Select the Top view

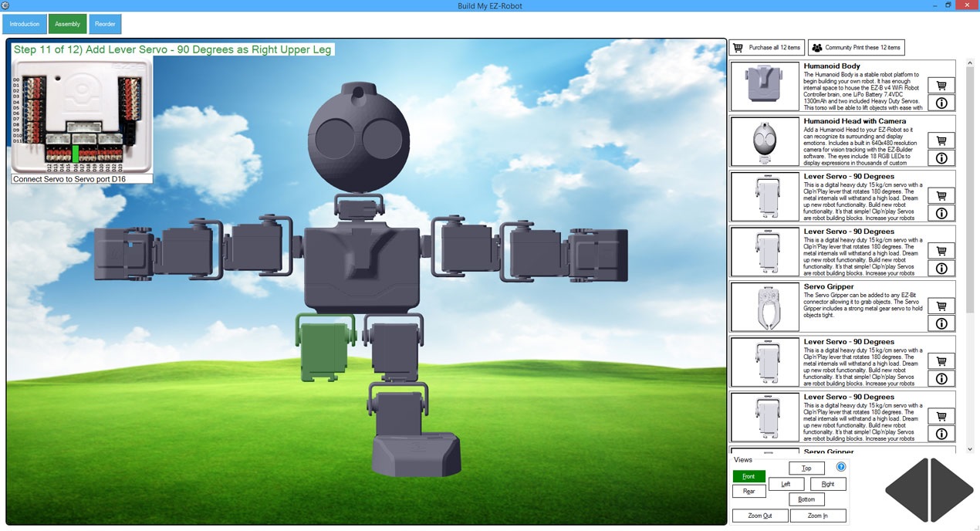click(x=806, y=468)
